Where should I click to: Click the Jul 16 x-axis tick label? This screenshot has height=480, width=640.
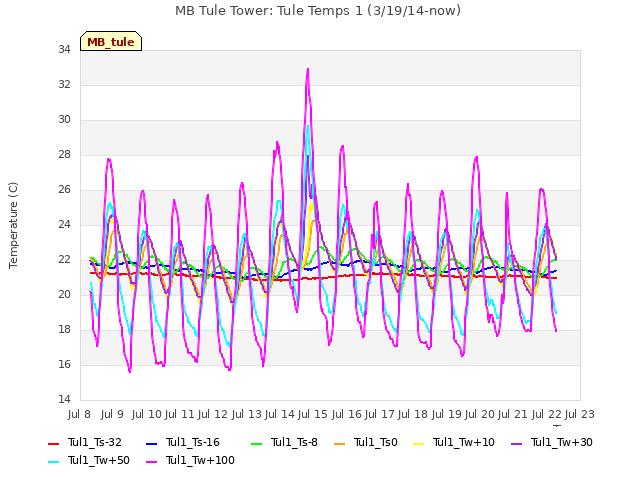[347, 414]
